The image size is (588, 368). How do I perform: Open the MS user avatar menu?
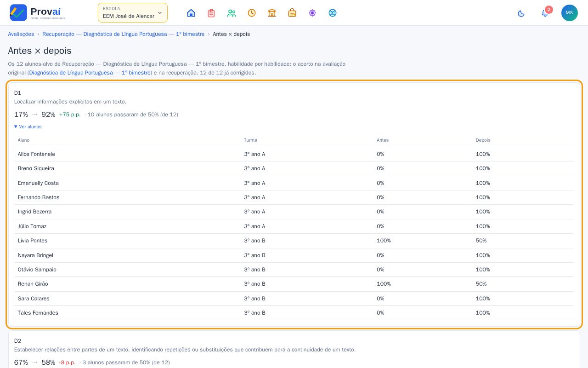coord(570,13)
